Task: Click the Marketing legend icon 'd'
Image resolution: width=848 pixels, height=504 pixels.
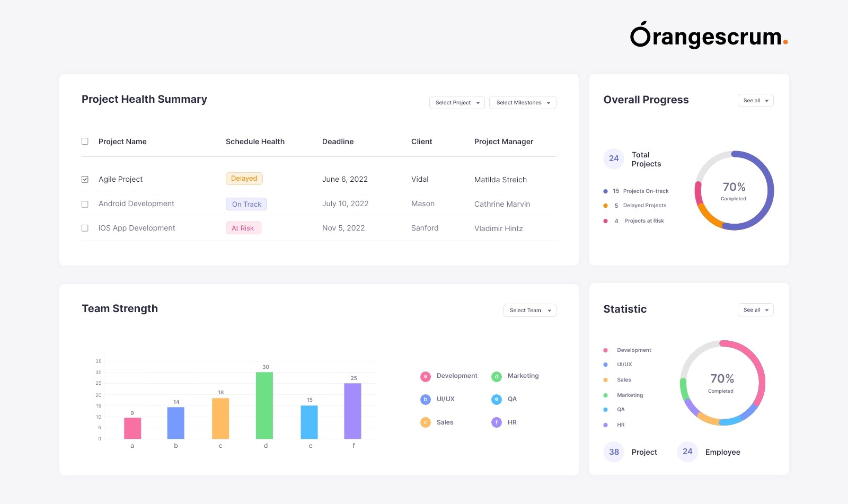Action: (496, 376)
